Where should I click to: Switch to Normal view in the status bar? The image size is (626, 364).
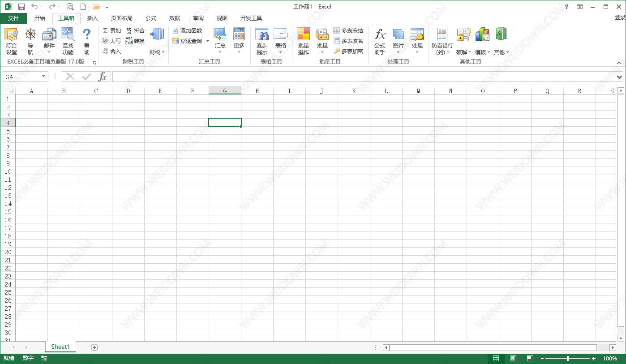pos(496,358)
